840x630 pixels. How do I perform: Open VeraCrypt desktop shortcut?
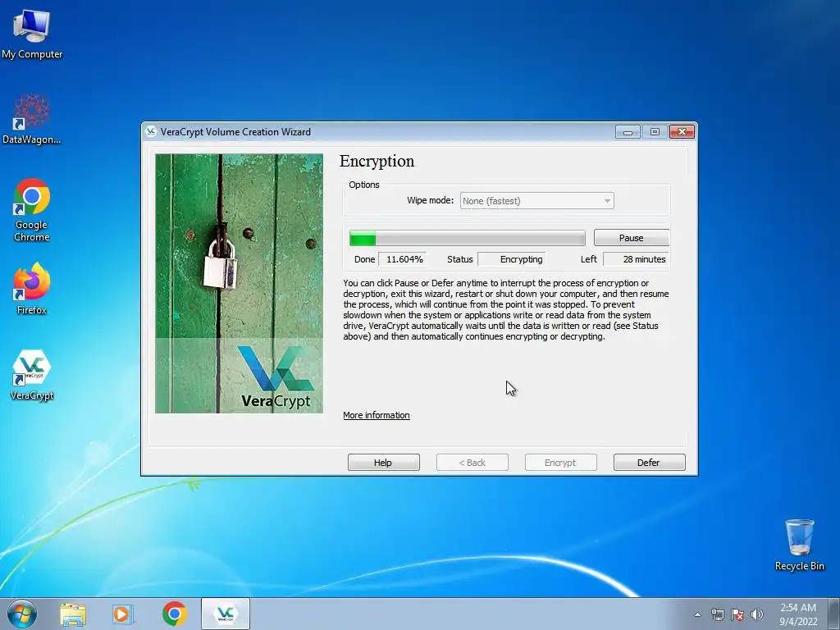[32, 374]
